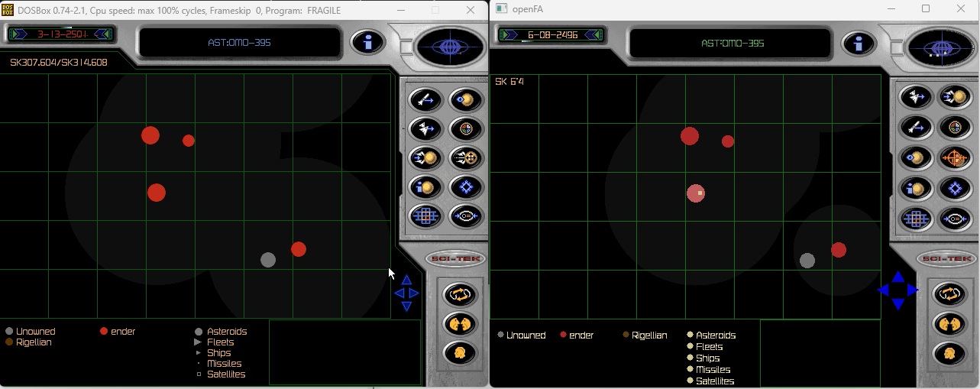Click the down navigation arrow in openFA
The width and height of the screenshot is (980, 389).
[x=898, y=303]
